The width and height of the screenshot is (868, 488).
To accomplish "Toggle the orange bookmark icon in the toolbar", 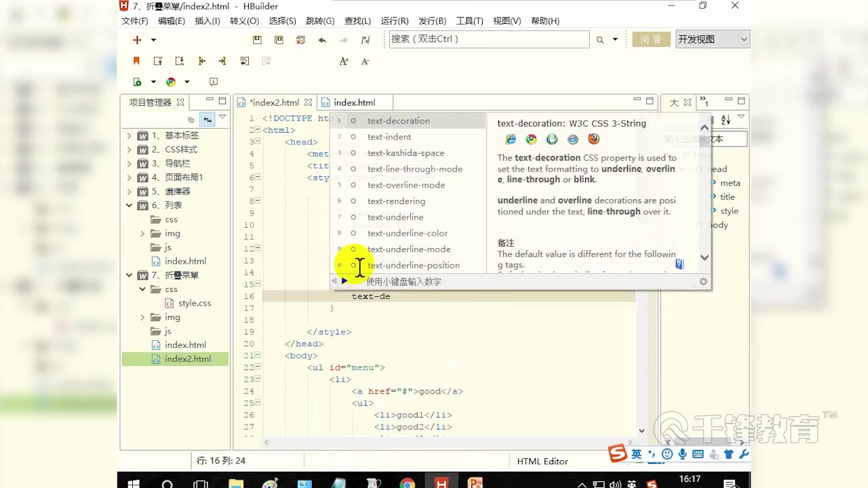I will (136, 61).
